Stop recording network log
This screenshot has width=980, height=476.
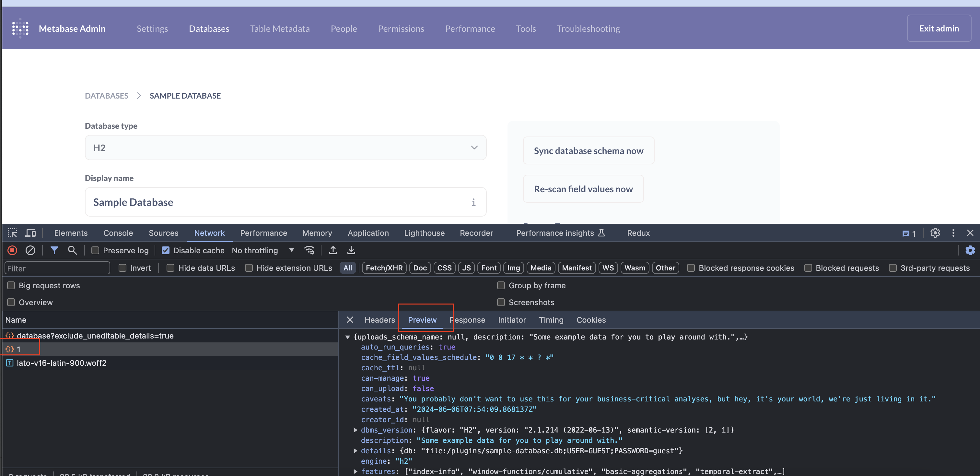[x=13, y=250]
